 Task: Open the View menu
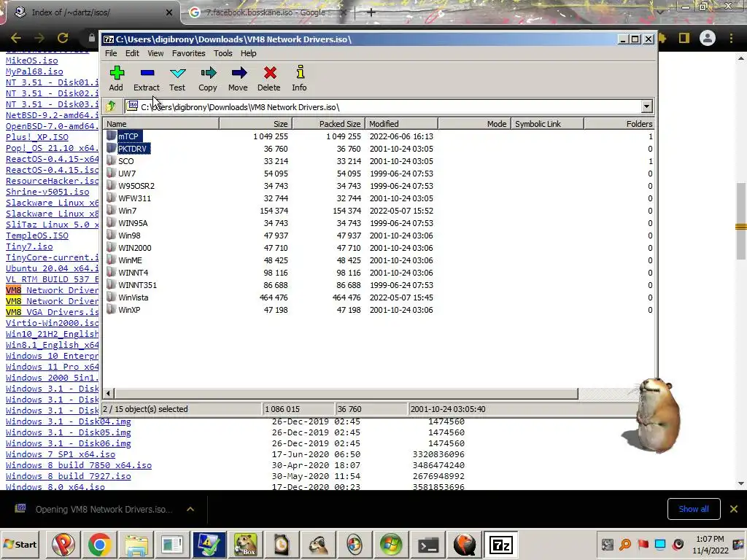click(155, 53)
